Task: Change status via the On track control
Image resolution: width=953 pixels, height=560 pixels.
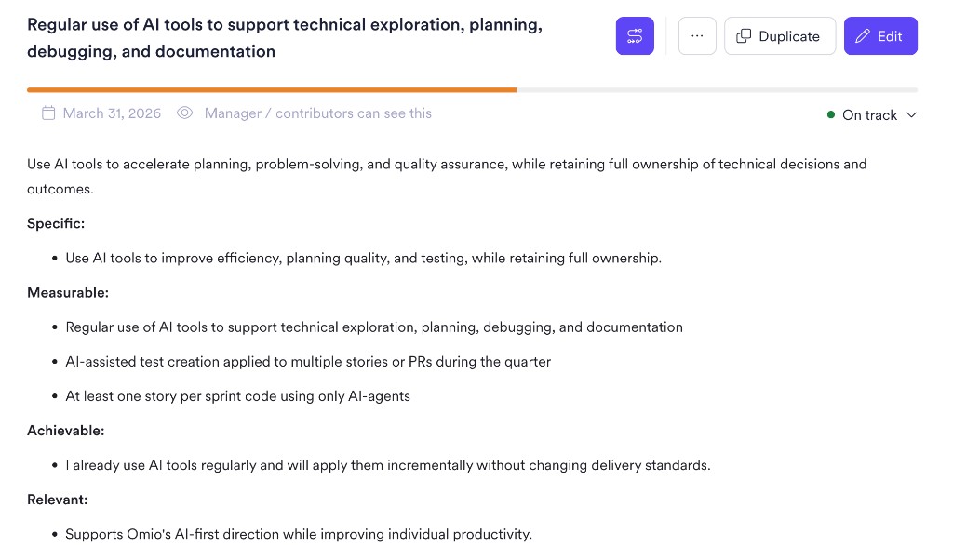Action: click(869, 114)
